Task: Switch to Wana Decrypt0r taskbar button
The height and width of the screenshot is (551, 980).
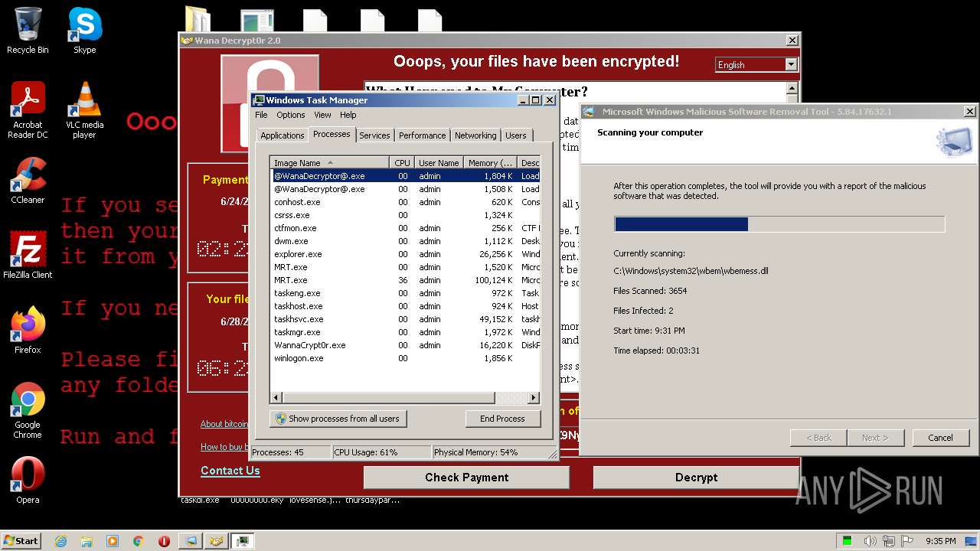Action: pos(217,541)
